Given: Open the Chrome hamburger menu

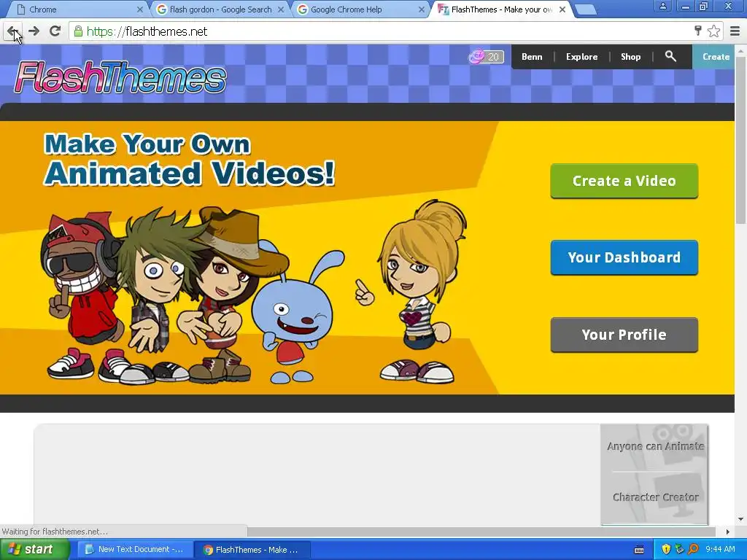Looking at the screenshot, I should pyautogui.click(x=735, y=31).
